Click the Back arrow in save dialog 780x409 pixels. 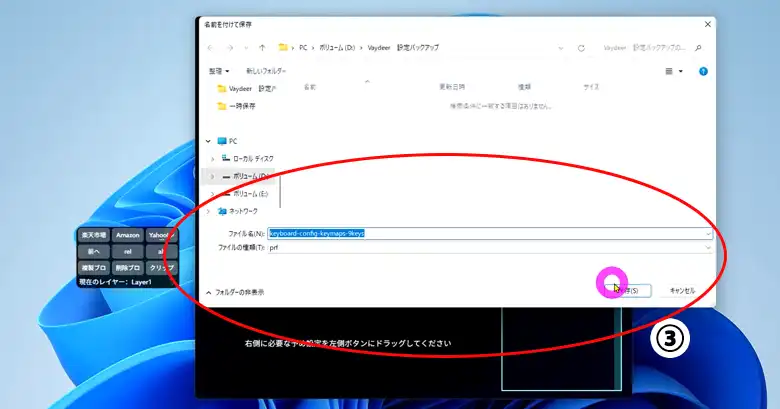click(210, 48)
